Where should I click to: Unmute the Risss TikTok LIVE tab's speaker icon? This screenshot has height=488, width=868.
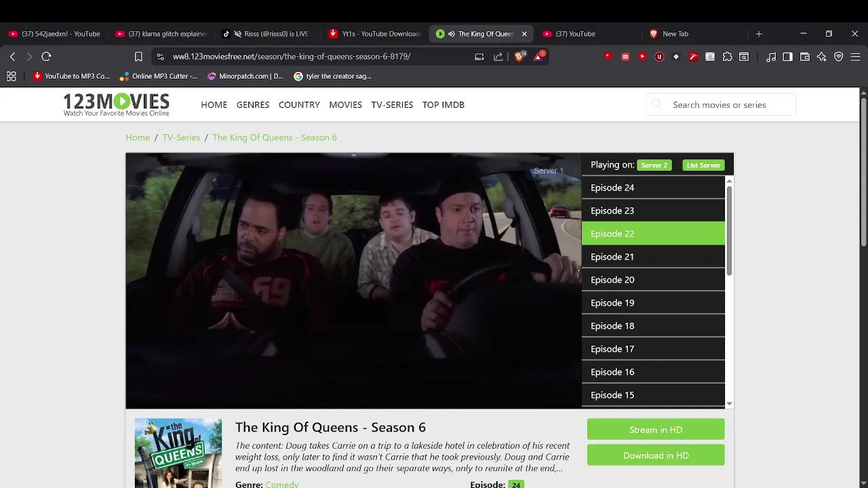[x=238, y=34]
